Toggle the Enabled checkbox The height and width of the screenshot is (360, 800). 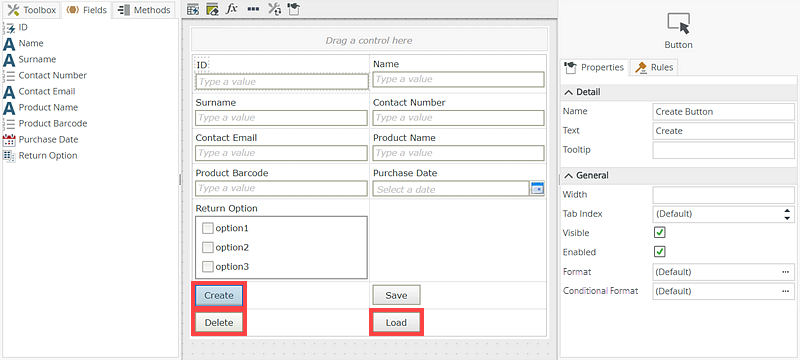pos(660,252)
